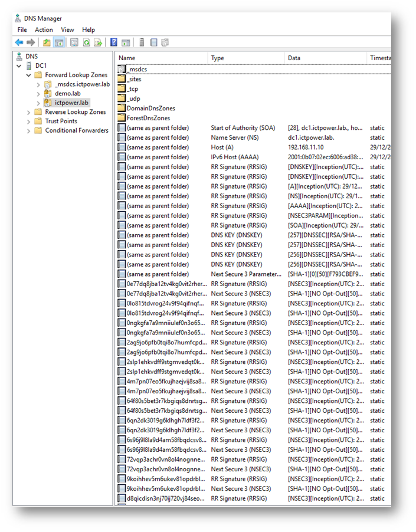Select Conditional Forwarders in the tree
416x532 pixels.
point(77,130)
